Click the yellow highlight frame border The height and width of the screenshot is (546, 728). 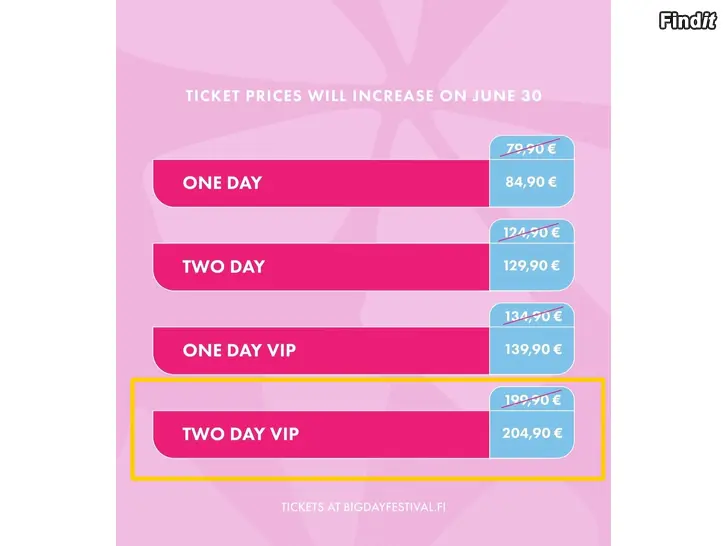(368, 380)
